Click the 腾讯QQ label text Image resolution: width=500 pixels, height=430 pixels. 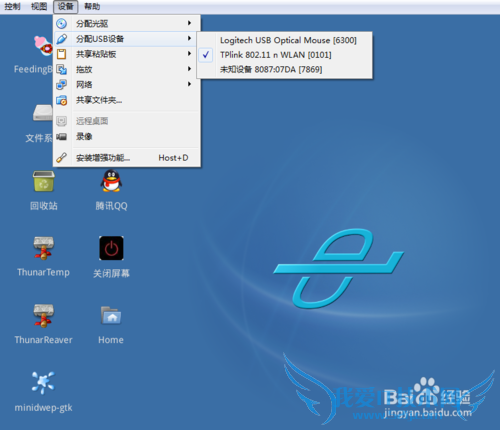[x=111, y=206]
